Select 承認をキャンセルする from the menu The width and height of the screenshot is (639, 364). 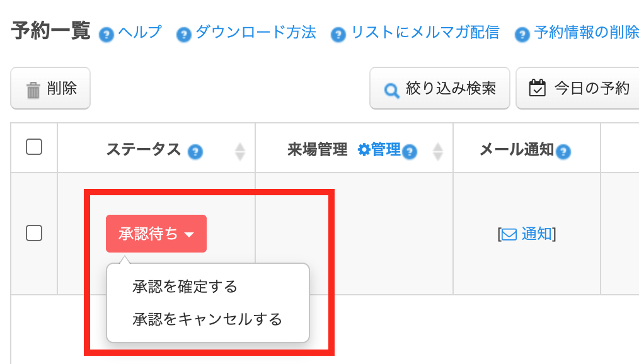(207, 319)
